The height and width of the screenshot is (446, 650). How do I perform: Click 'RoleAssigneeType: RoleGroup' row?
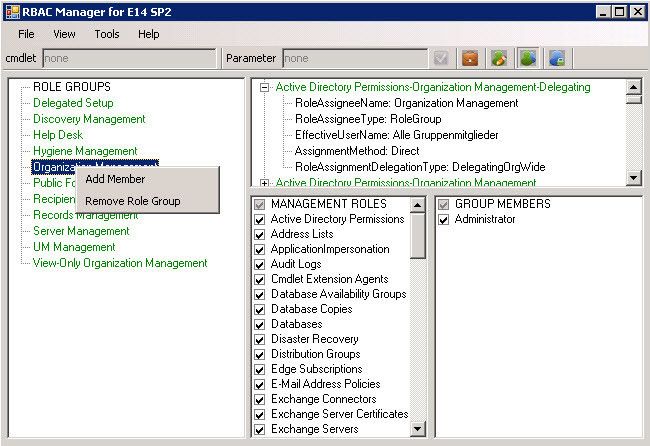368,119
